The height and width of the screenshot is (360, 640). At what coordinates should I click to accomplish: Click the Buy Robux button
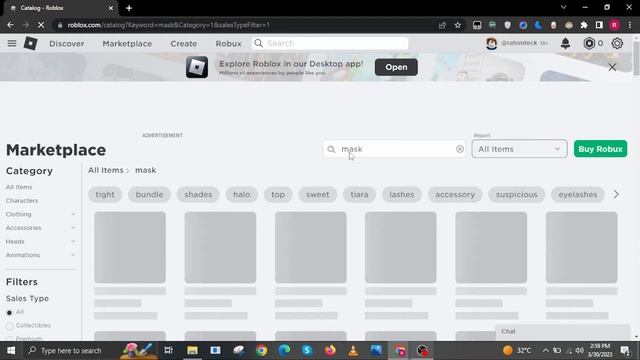[x=600, y=149]
